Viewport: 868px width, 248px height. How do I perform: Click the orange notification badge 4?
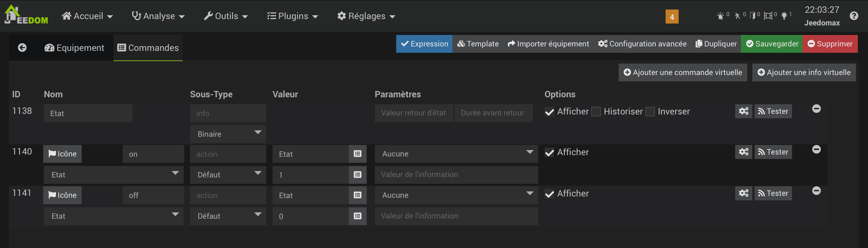(x=672, y=17)
